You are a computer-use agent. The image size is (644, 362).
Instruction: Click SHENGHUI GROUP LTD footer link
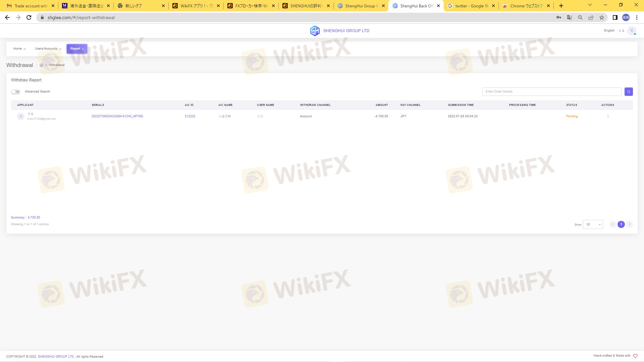pyautogui.click(x=56, y=357)
